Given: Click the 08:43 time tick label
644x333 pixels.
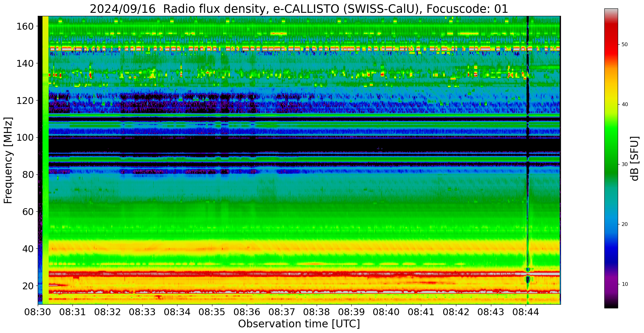Looking at the screenshot, I should [491, 312].
